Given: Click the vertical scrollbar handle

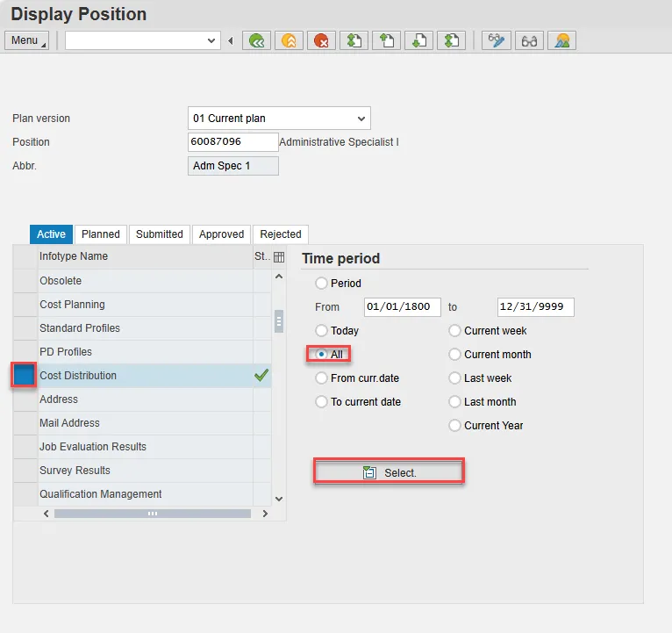Looking at the screenshot, I should point(279,321).
